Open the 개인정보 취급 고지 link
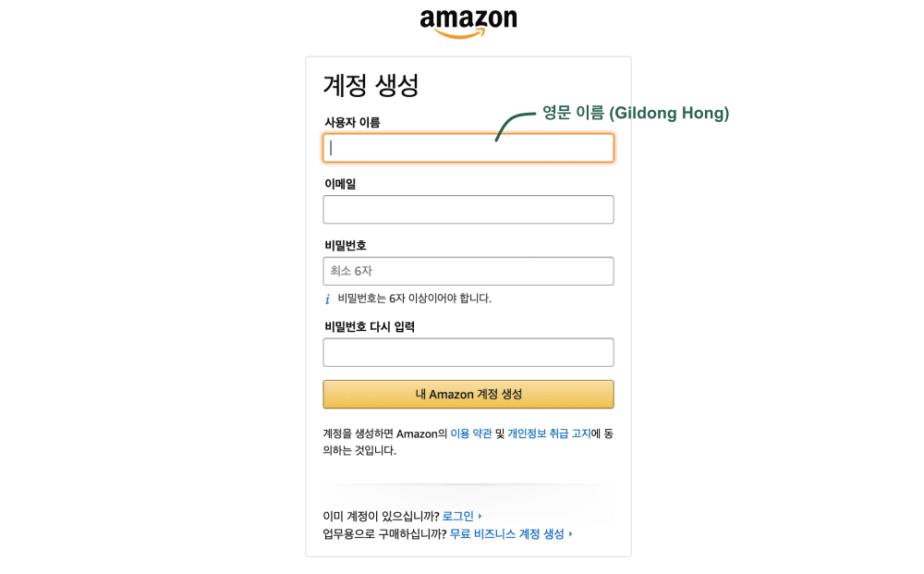Viewport: 924px width, 574px height. (x=549, y=434)
